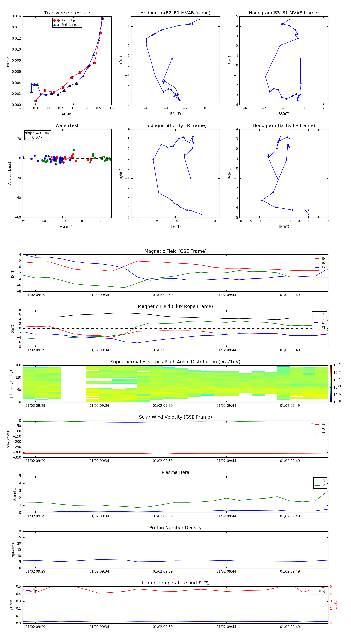The image size is (351, 644).
Task: Click 'slope = 0.008' annotation text
Action: click(x=37, y=133)
